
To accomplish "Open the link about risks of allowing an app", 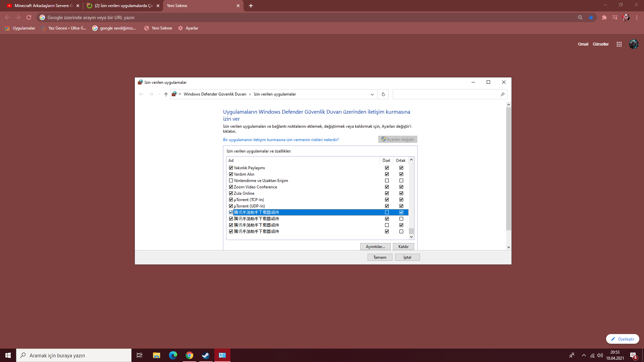I will (x=281, y=140).
